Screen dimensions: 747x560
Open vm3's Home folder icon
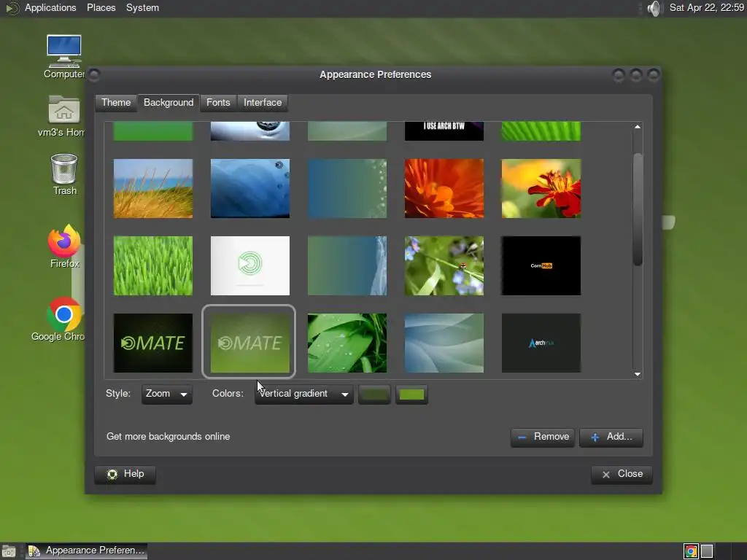click(x=64, y=116)
